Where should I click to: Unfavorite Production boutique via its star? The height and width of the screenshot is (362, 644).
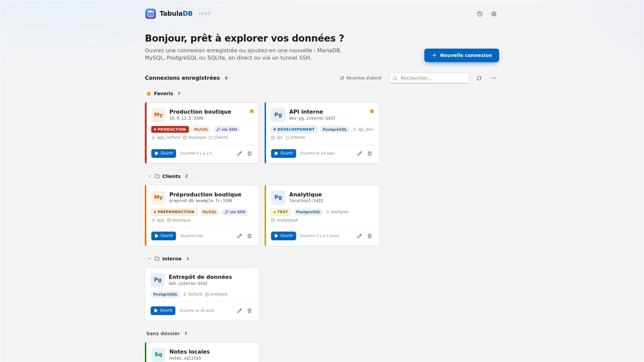point(252,111)
